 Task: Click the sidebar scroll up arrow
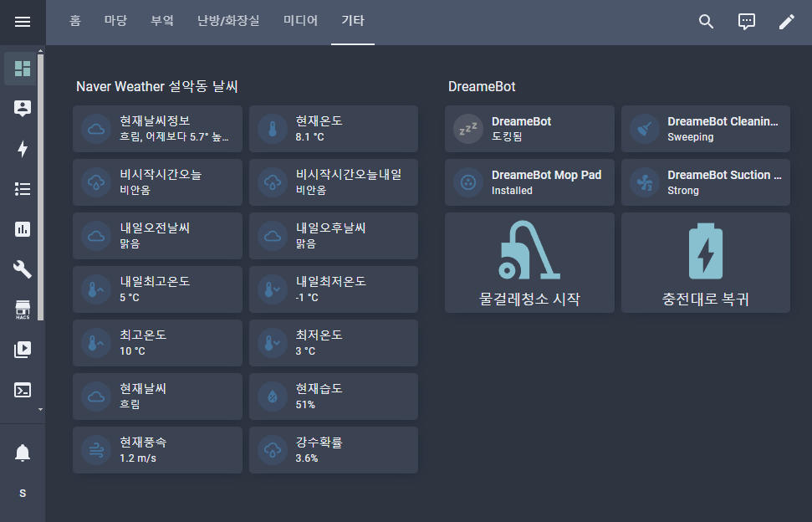pyautogui.click(x=40, y=51)
